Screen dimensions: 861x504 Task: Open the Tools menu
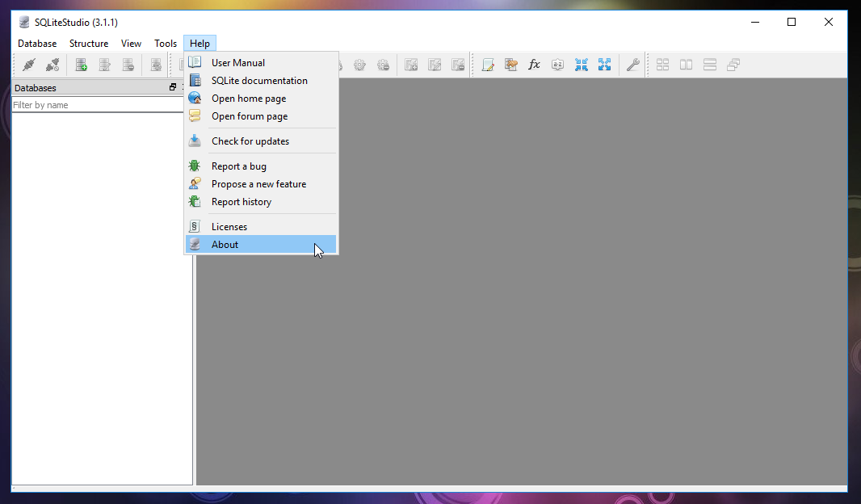click(x=166, y=44)
